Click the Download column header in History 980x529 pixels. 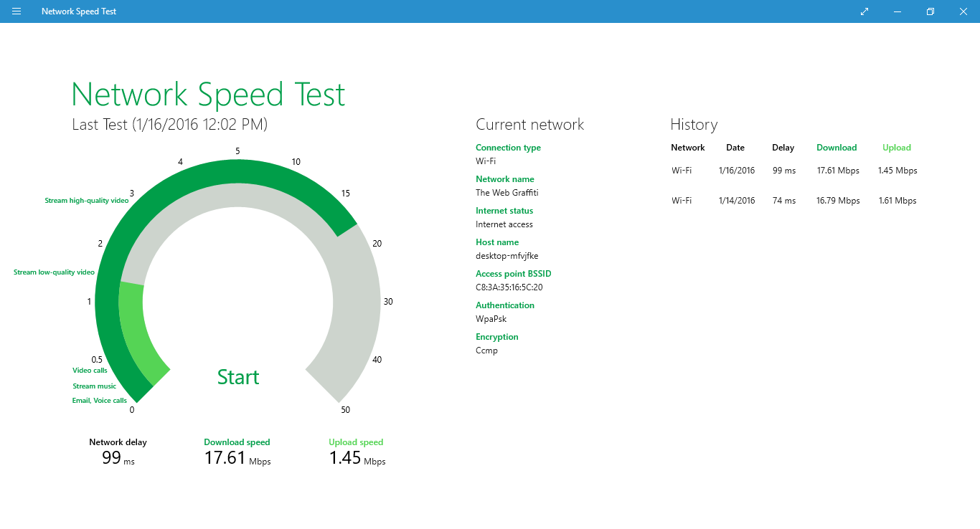pos(837,148)
